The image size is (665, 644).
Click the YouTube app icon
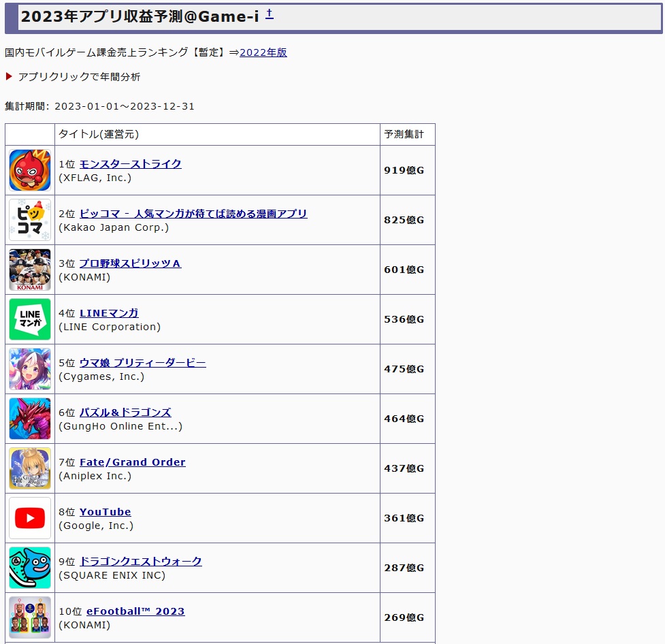(30, 517)
